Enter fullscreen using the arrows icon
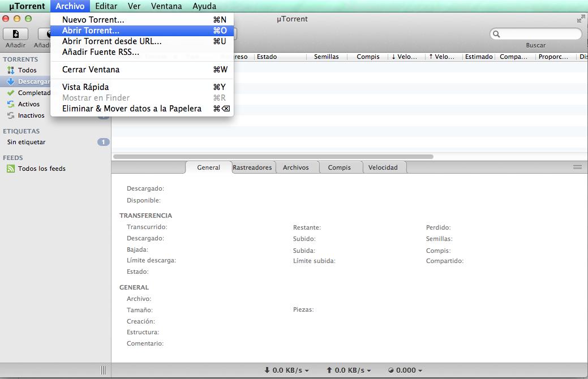This screenshot has height=379, width=588. click(x=581, y=19)
